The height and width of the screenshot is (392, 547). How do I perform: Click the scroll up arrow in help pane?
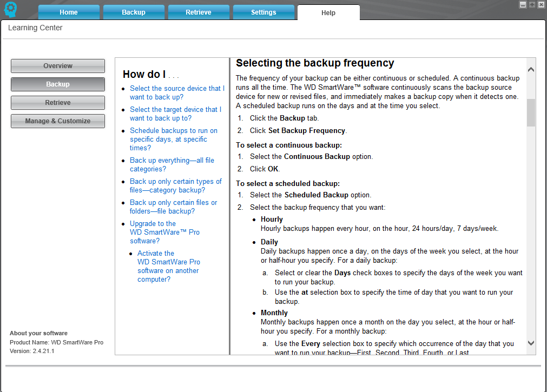(x=531, y=69)
